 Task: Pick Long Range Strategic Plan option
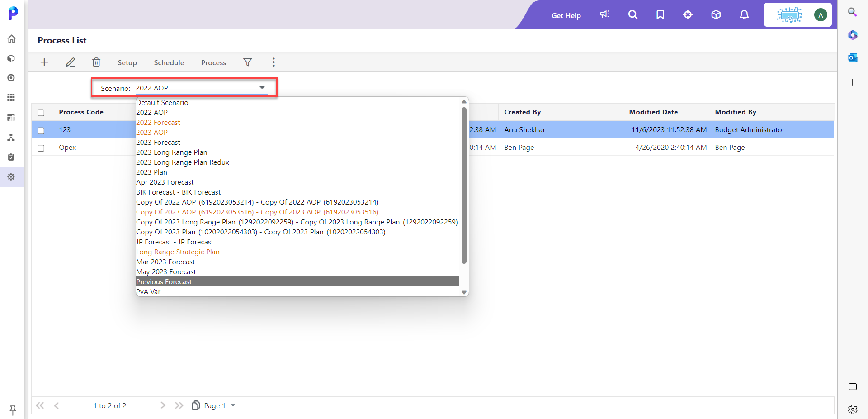pyautogui.click(x=297, y=252)
